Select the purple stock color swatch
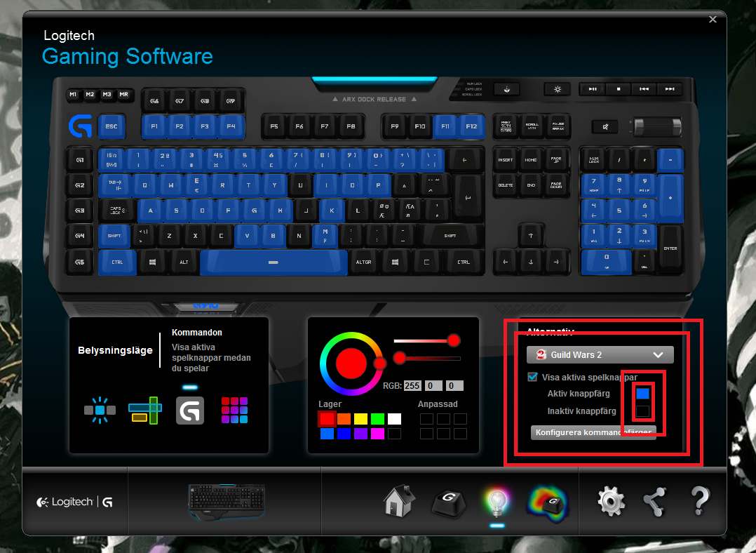Image resolution: width=756 pixels, height=553 pixels. (x=360, y=433)
